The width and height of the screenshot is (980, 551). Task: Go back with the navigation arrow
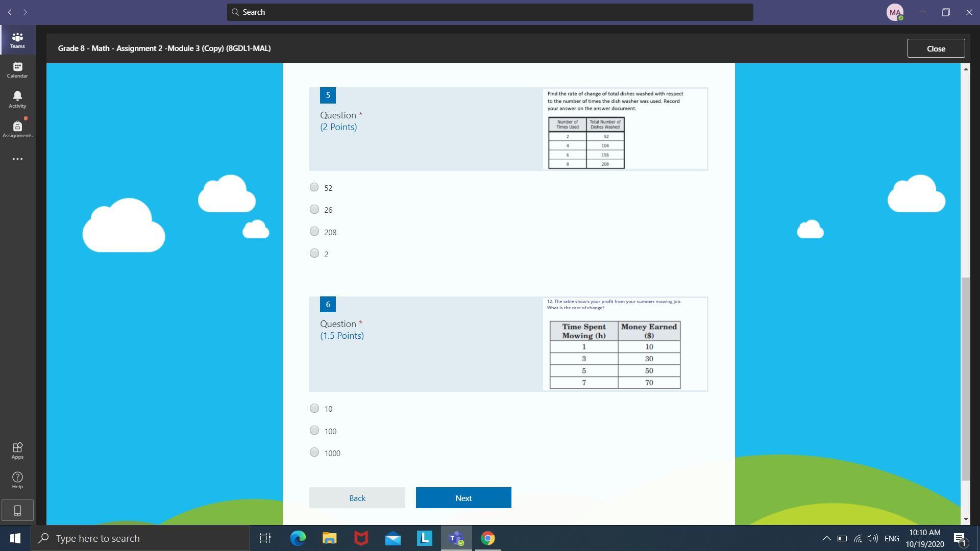10,12
